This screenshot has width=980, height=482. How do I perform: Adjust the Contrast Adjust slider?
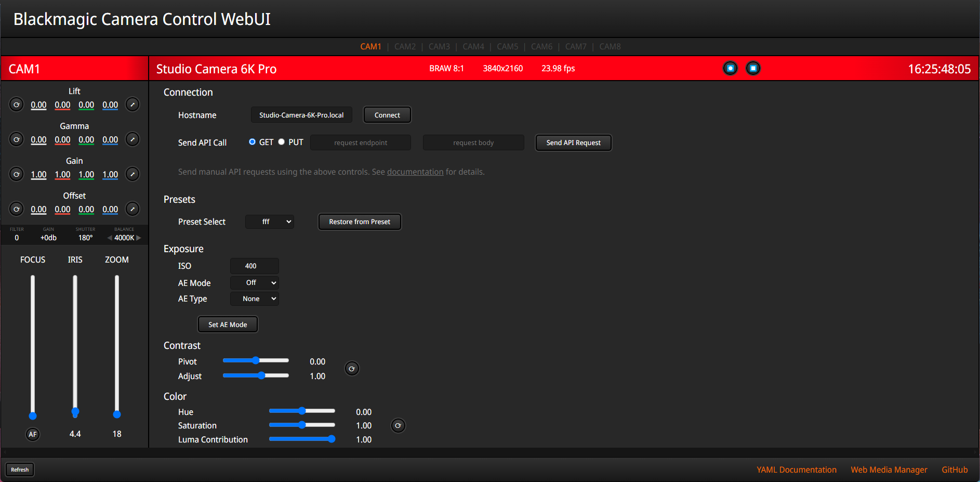click(256, 375)
